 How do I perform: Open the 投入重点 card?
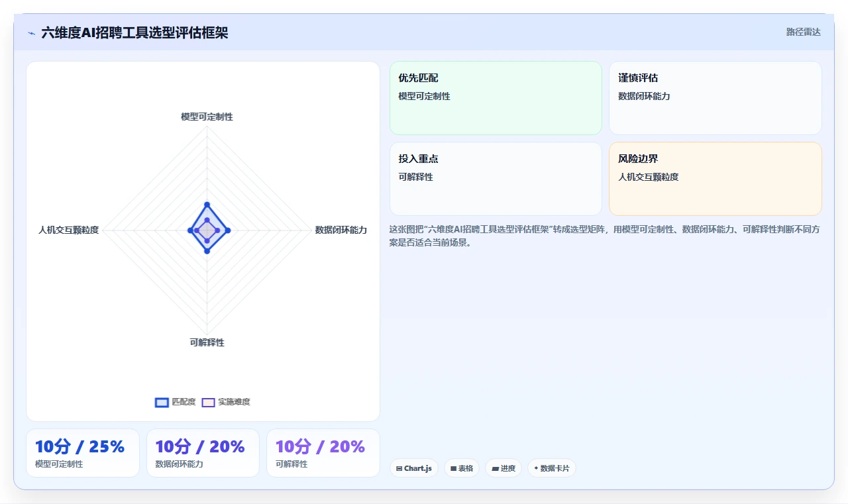click(x=496, y=179)
